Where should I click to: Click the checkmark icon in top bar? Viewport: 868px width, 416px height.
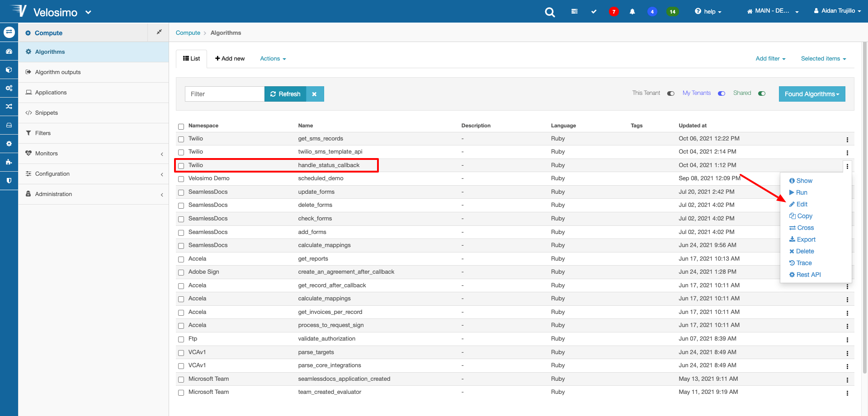(594, 12)
